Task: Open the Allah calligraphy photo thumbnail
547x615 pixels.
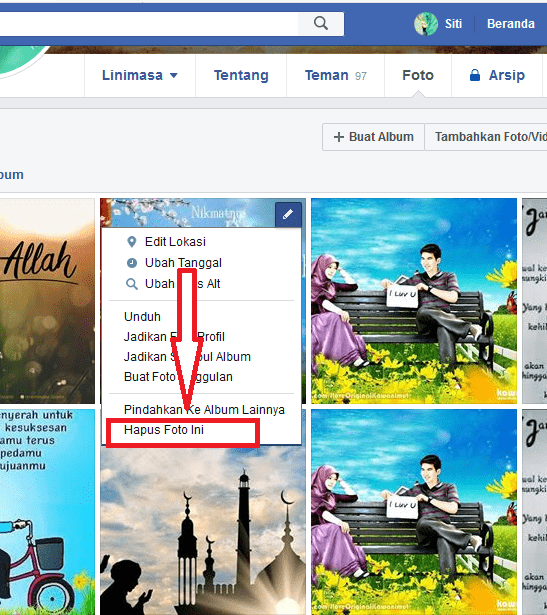Action: click(x=47, y=301)
